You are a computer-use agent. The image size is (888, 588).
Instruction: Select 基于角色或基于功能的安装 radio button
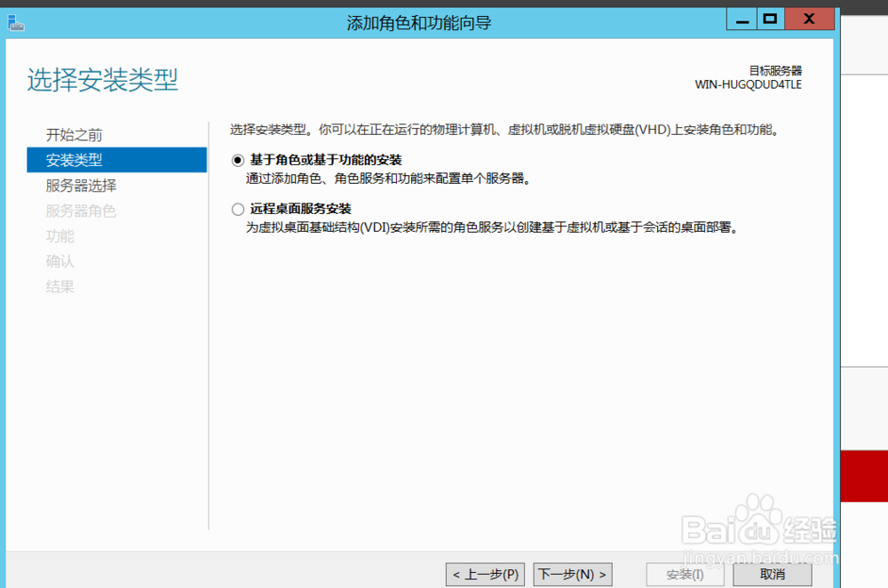point(238,160)
